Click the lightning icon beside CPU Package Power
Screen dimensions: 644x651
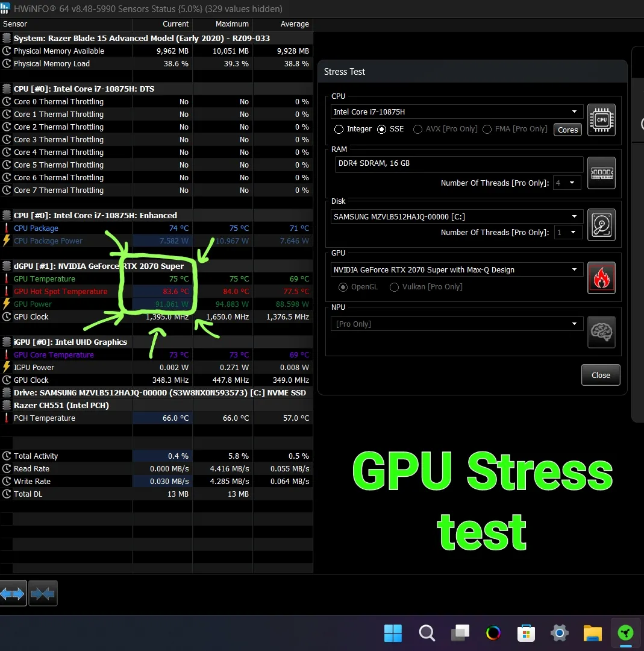pyautogui.click(x=6, y=241)
